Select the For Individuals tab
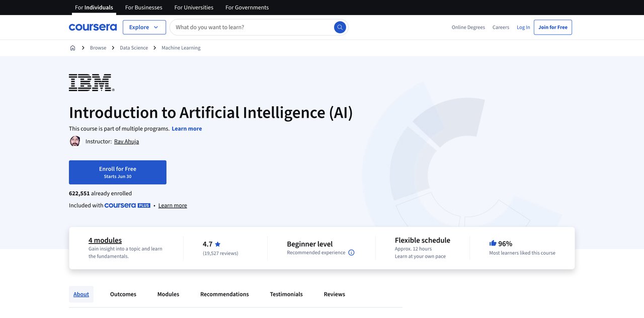Viewport: 644px width, 318px height. pos(94,8)
